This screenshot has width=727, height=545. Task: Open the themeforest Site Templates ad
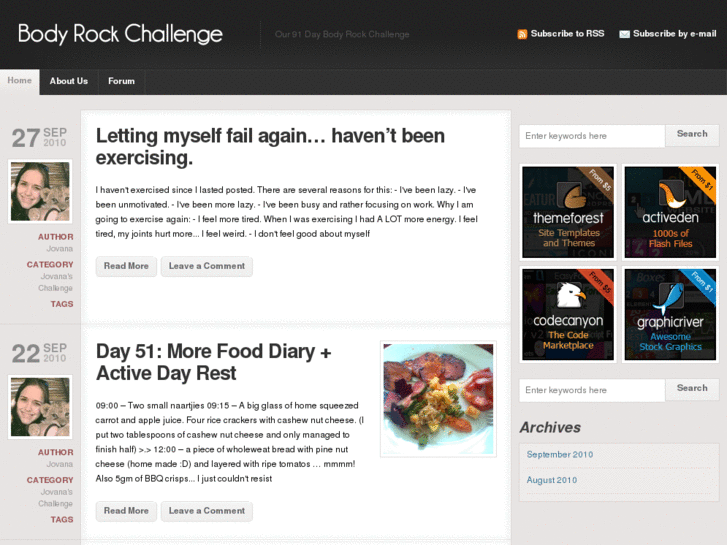point(568,212)
